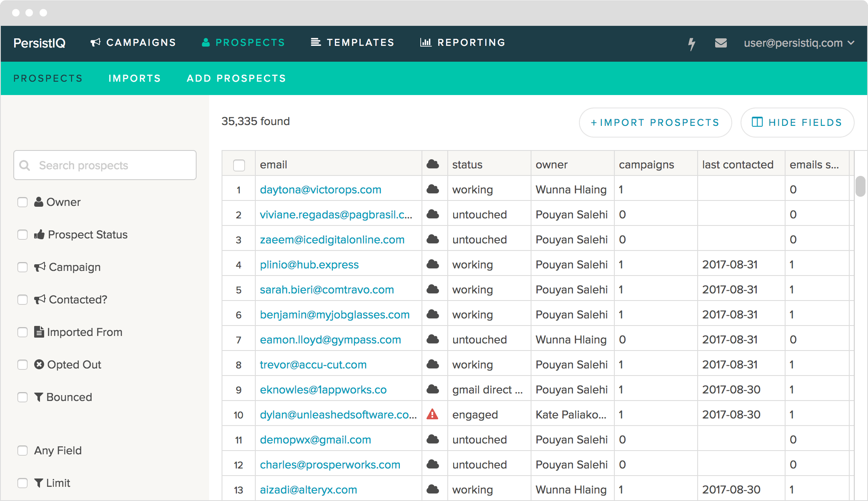Viewport: 868px width, 501px height.
Task: Click the lightning bolt icon in top bar
Action: coord(692,43)
